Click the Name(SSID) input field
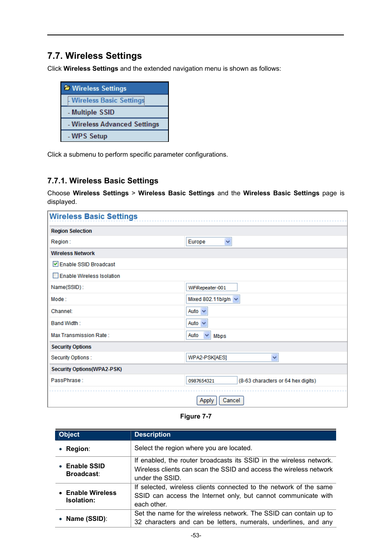 point(212,287)
